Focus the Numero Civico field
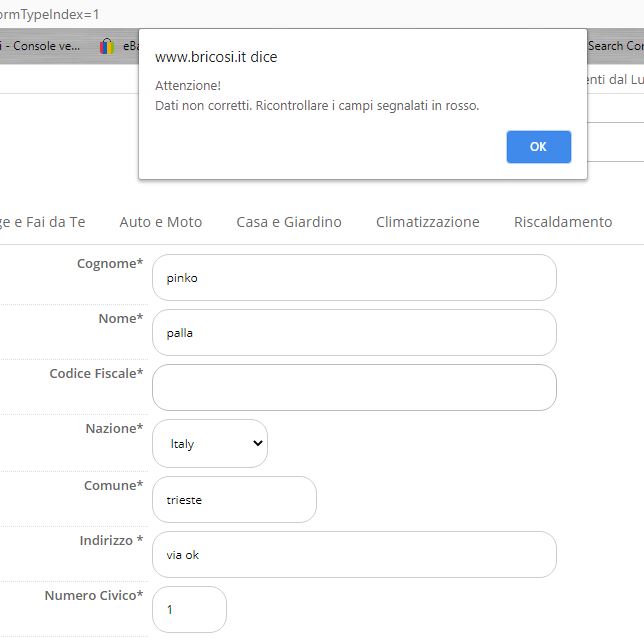The image size is (644, 641). pos(189,609)
